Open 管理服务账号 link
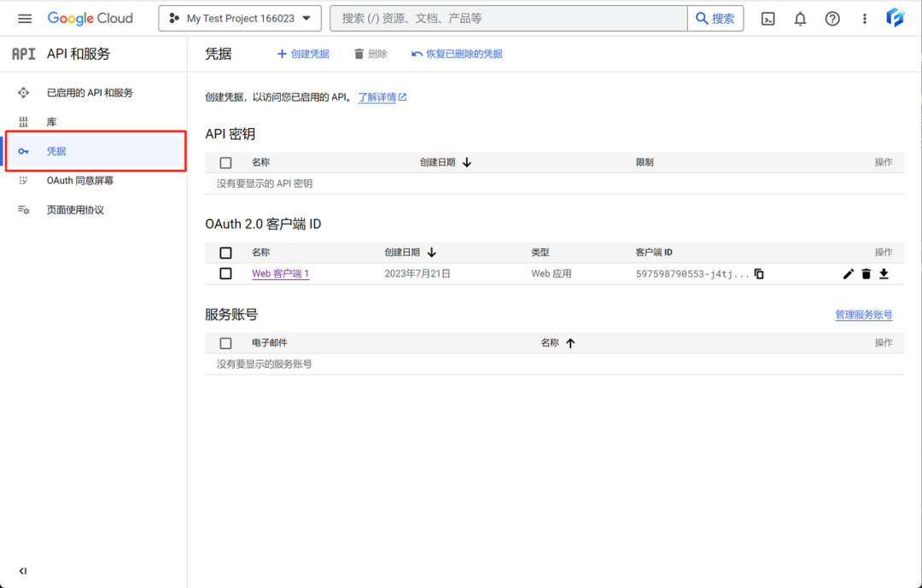 coord(864,315)
